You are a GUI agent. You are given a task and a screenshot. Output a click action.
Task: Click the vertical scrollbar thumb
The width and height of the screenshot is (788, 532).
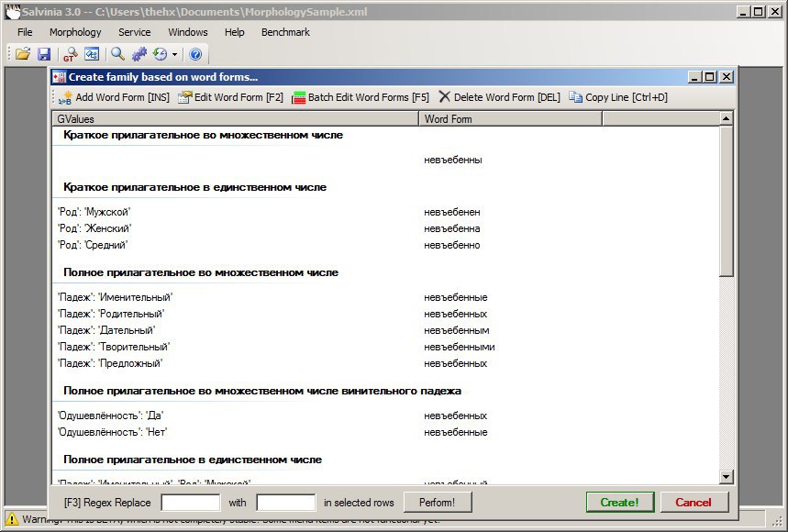coord(726,201)
